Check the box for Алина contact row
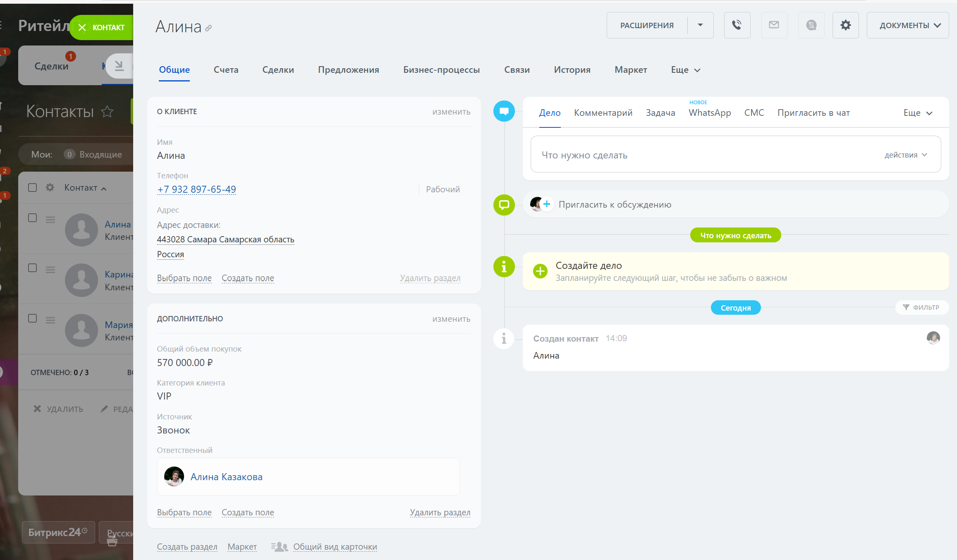This screenshot has height=560, width=957. (32, 218)
